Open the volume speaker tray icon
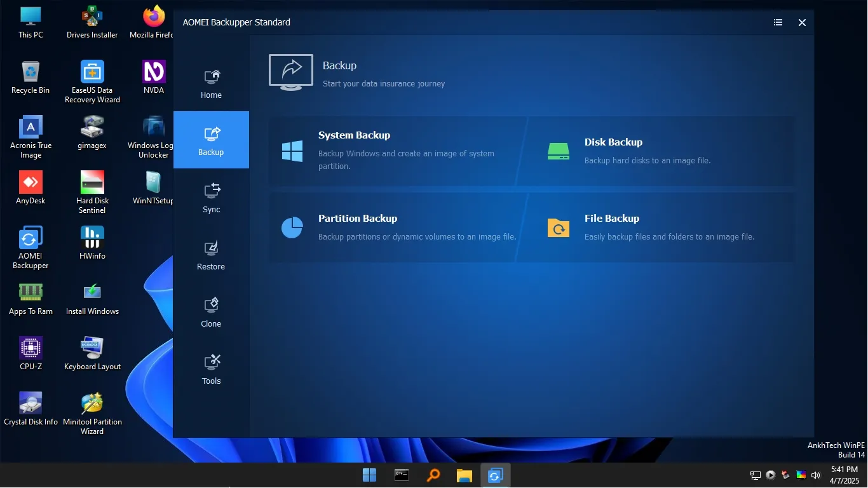Screen dimensions: 868x488 click(x=816, y=475)
